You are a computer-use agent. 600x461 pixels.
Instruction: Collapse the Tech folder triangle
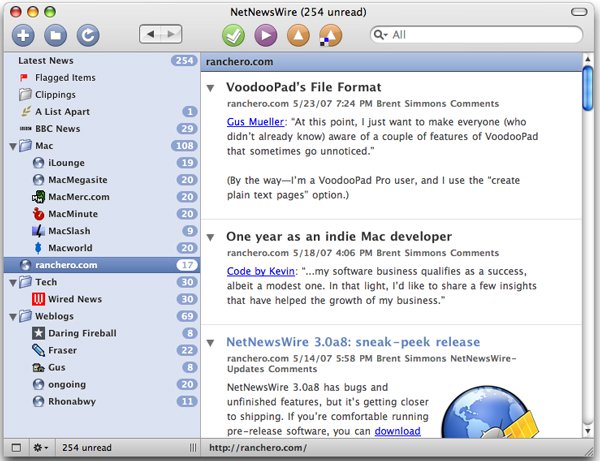13,283
